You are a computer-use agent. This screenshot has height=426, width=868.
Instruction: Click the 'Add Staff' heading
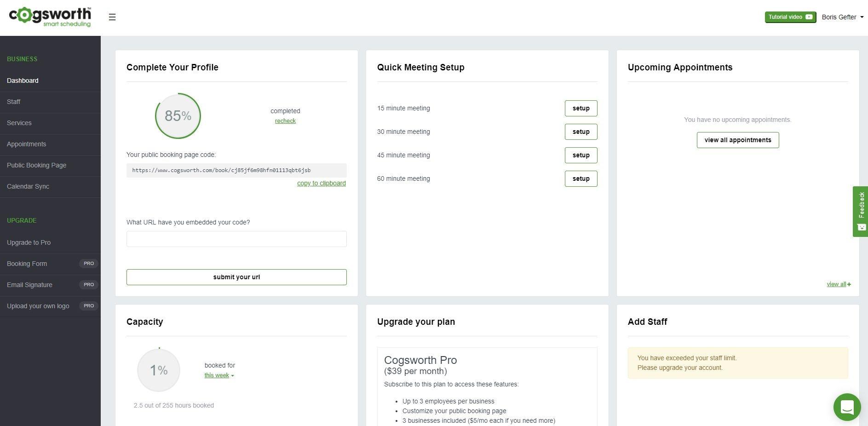pos(648,322)
